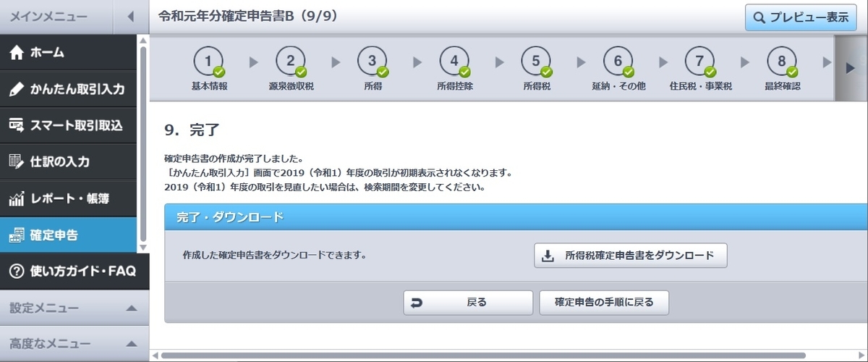Click the 完了・ダウンロード section header
The width and height of the screenshot is (868, 362).
(516, 217)
